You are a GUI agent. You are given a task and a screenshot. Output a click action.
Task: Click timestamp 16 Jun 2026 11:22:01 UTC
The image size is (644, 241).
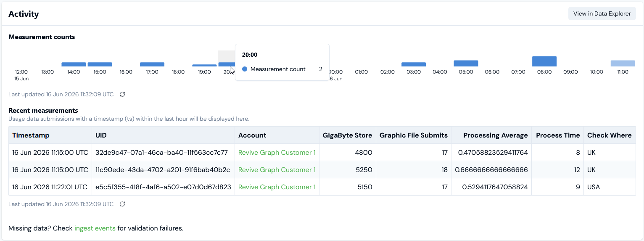click(x=50, y=187)
